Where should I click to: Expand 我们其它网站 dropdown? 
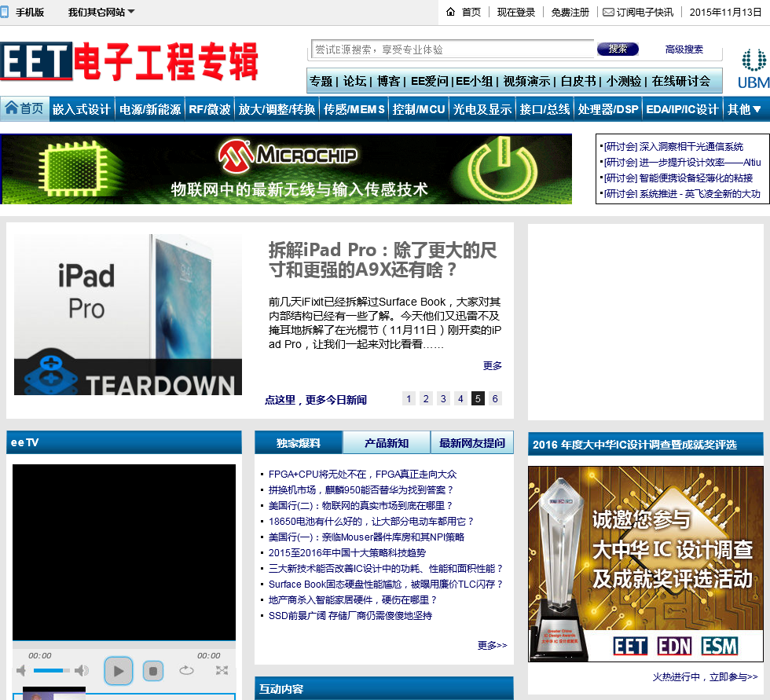pyautogui.click(x=101, y=13)
